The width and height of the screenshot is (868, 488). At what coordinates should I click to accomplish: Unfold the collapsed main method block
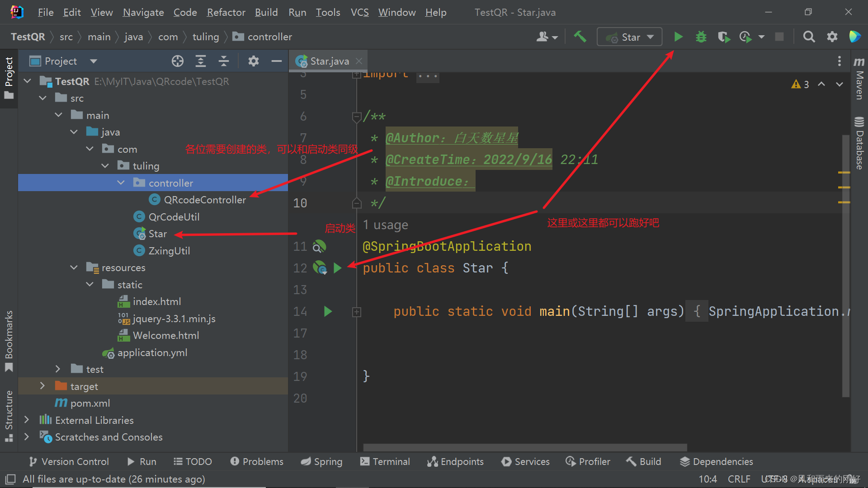357,312
